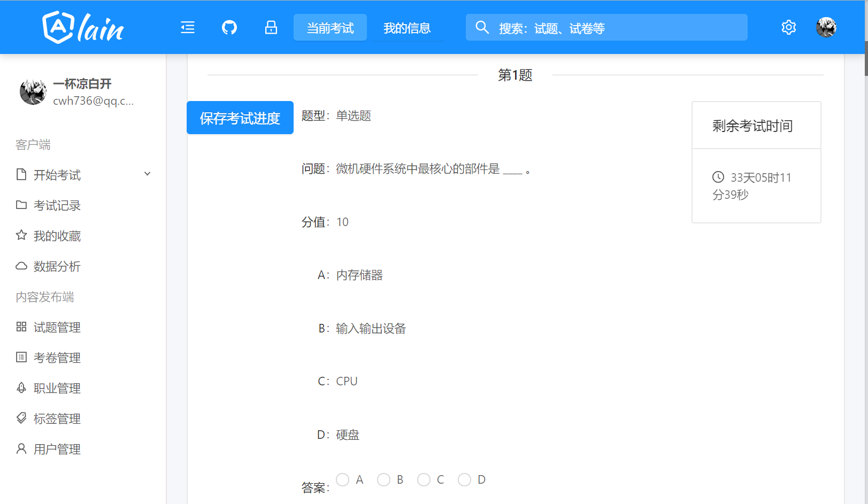Open the GitHub icon link
This screenshot has height=504, width=868.
229,27
